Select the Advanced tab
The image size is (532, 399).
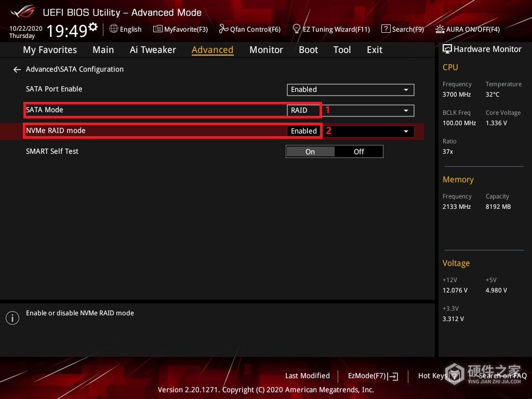click(212, 50)
